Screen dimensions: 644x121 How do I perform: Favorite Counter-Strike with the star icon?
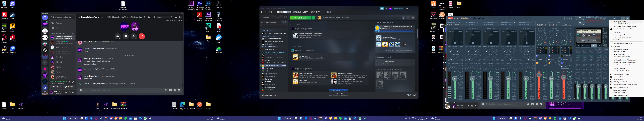pyautogui.click(x=413, y=18)
